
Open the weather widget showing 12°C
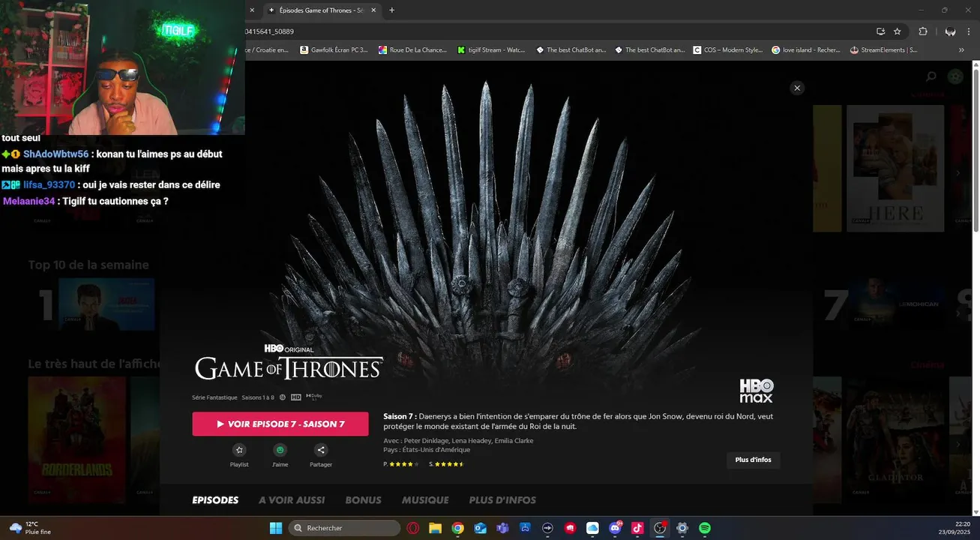(30, 528)
